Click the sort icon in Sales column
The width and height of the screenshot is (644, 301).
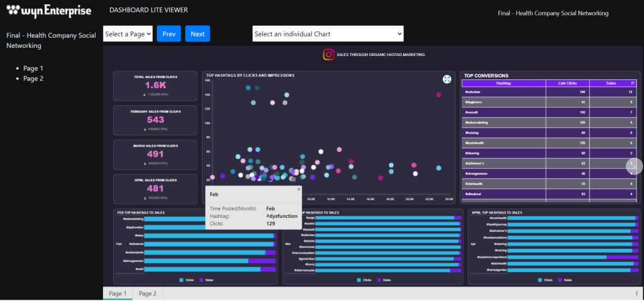[632, 82]
